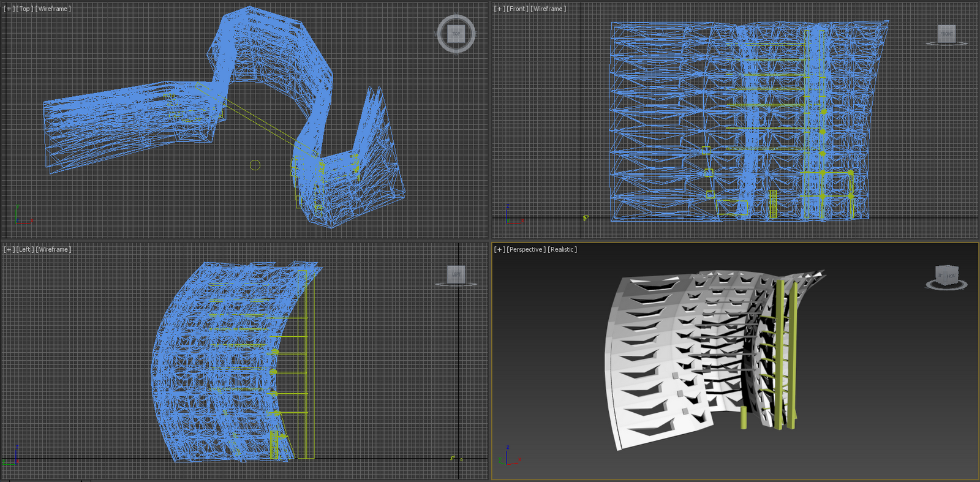Image resolution: width=980 pixels, height=482 pixels.
Task: Click the ViewCube in Top viewport
Action: point(456,34)
